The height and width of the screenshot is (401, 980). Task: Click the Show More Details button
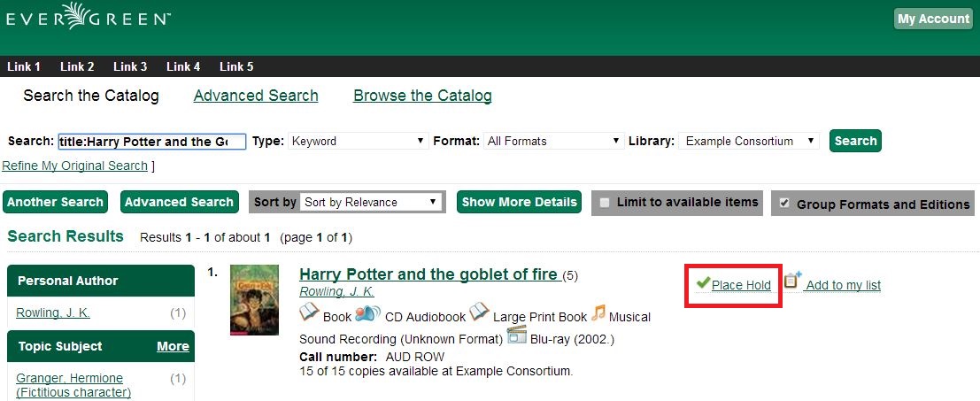pyautogui.click(x=519, y=202)
